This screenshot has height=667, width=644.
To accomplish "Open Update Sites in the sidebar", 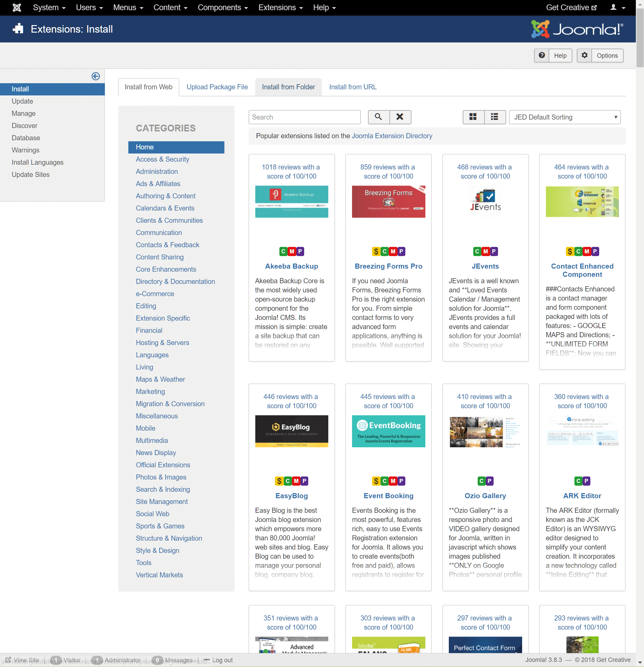I will [x=31, y=175].
